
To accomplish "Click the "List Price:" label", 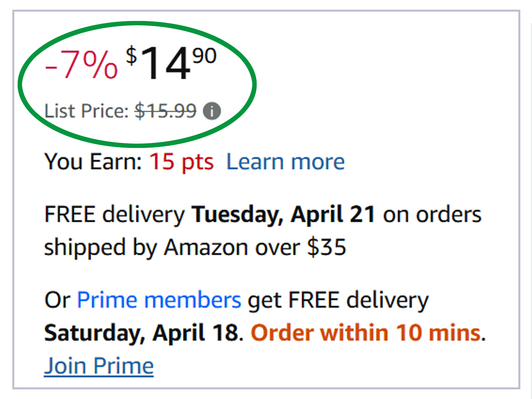I will click(x=86, y=111).
